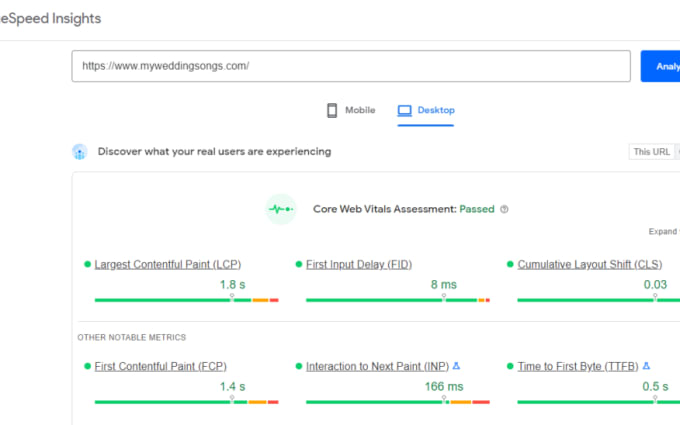The height and width of the screenshot is (425, 680).
Task: Open Time to First Byte (TTFB) link
Action: (x=578, y=366)
